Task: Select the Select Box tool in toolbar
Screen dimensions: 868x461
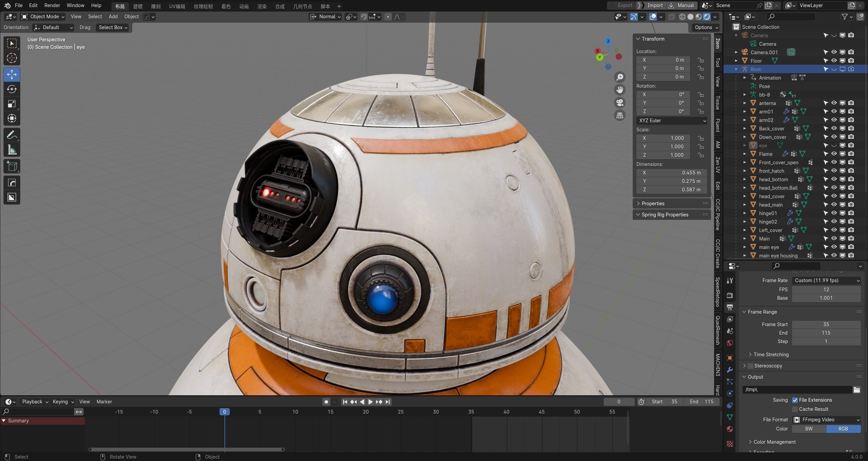Action: [12, 43]
